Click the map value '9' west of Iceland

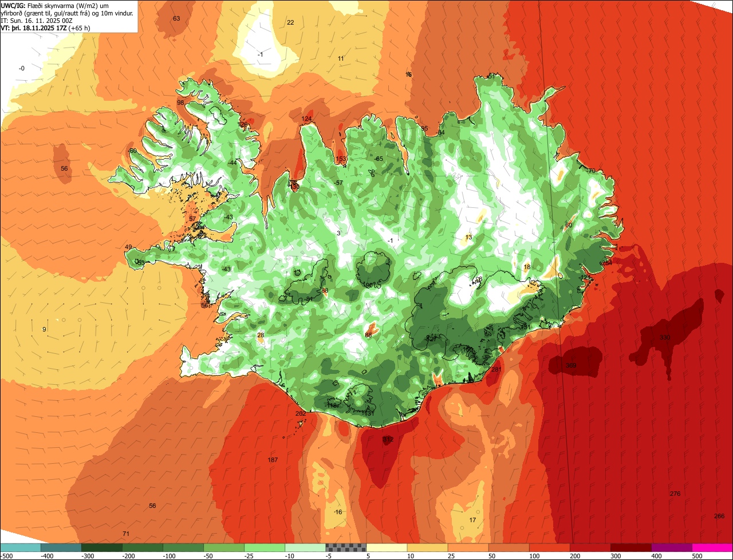44,329
